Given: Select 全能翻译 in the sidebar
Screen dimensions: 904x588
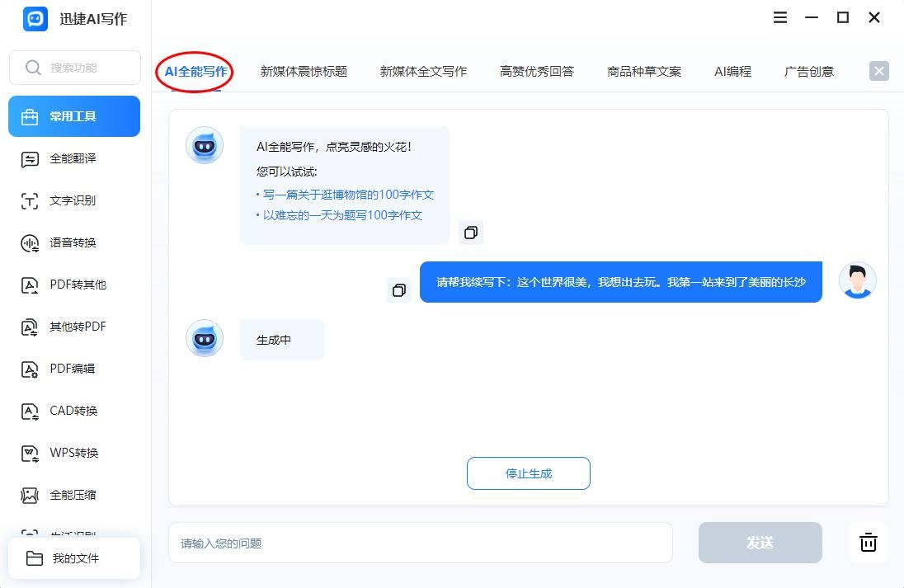Looking at the screenshot, I should (x=74, y=159).
